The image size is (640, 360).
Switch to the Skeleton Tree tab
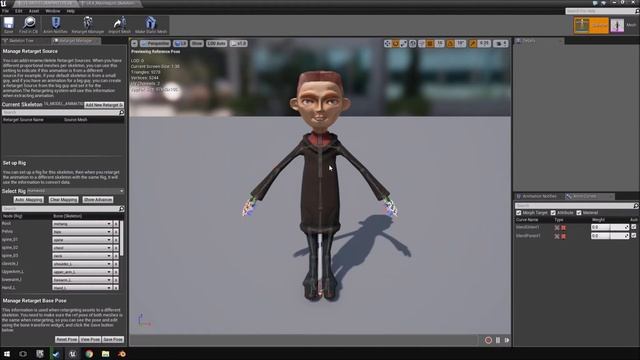[x=26, y=41]
